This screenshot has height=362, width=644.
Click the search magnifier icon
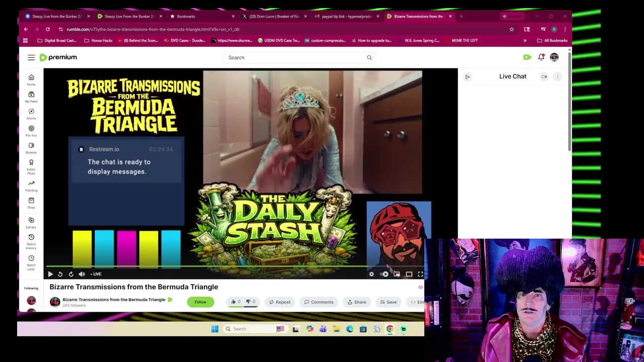pyautogui.click(x=369, y=57)
